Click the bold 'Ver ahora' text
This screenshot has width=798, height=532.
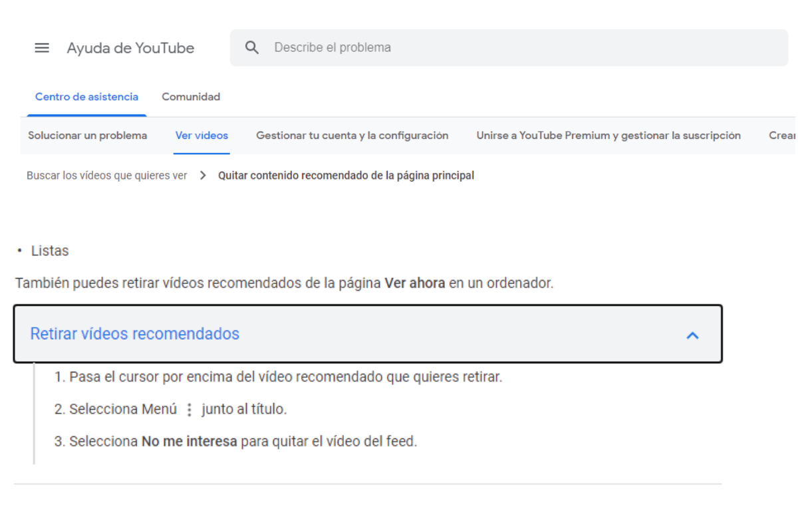(x=415, y=283)
